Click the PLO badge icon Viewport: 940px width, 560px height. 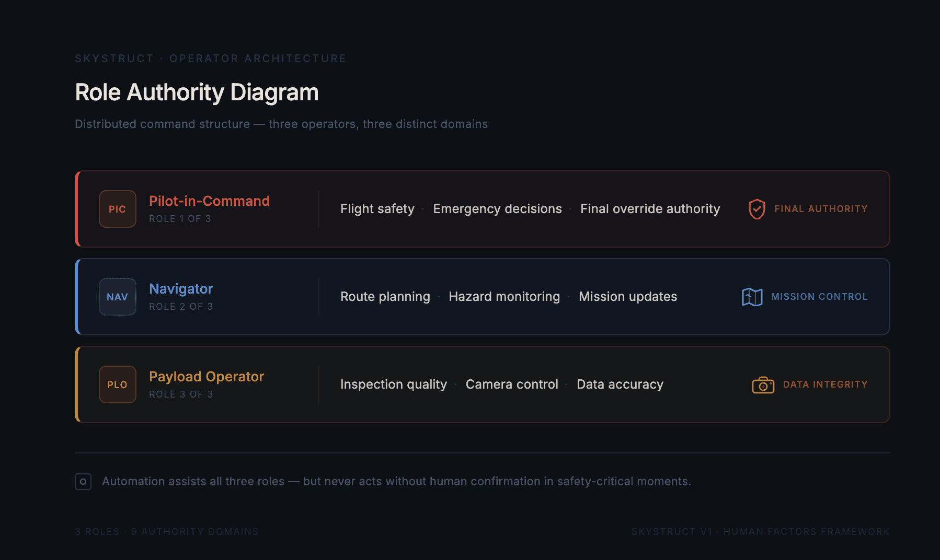click(118, 384)
